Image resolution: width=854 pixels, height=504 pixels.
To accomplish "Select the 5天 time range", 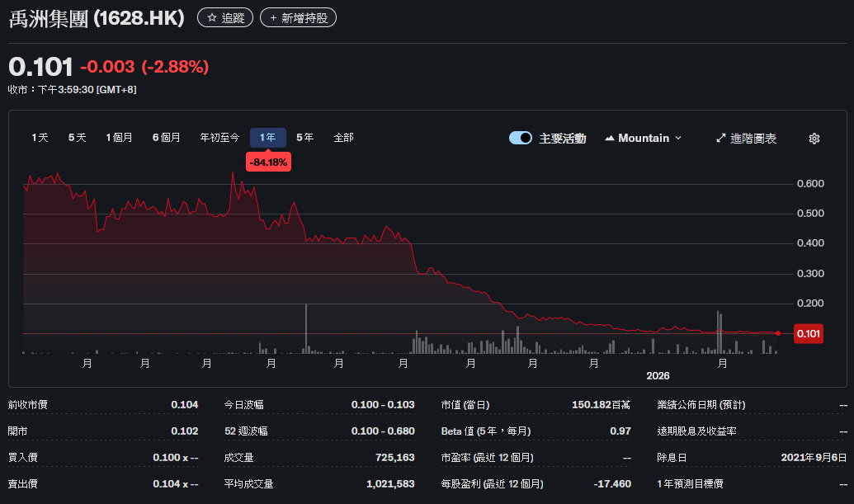I will 77,138.
